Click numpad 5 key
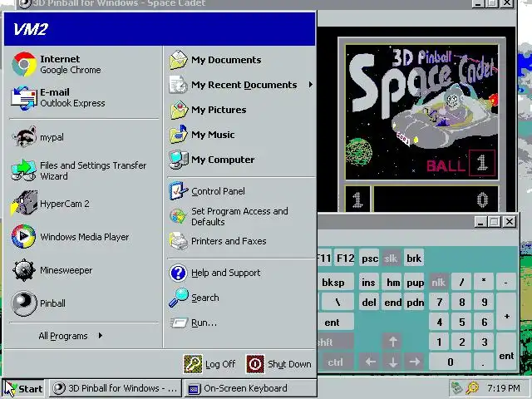 tap(462, 322)
